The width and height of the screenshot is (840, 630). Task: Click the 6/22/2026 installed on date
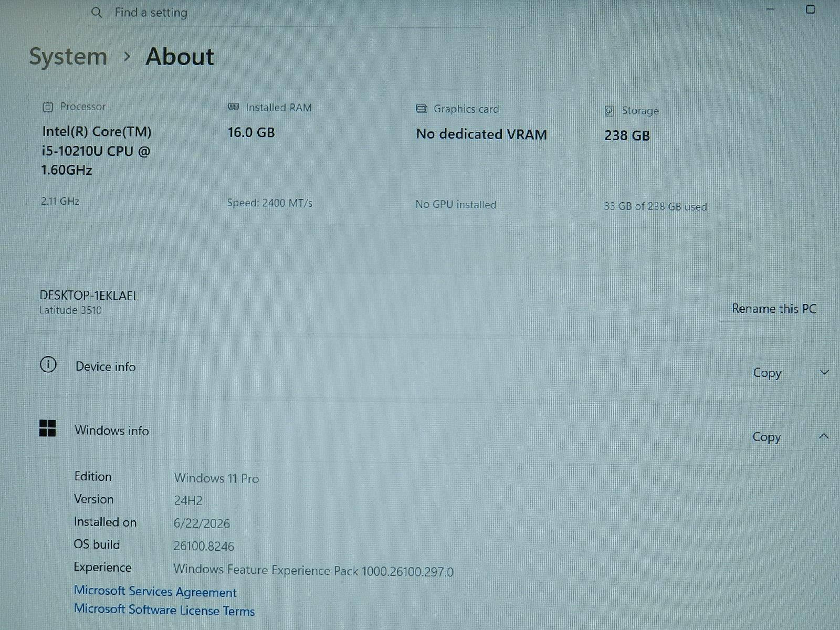click(202, 523)
